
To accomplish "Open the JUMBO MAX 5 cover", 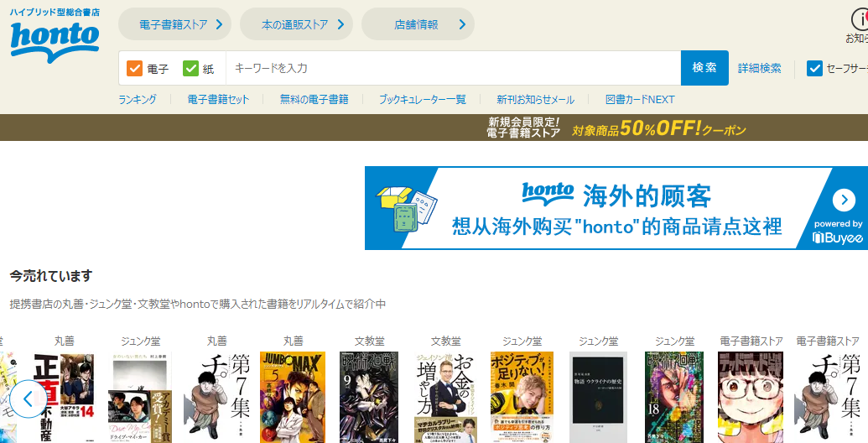I will tap(293, 397).
